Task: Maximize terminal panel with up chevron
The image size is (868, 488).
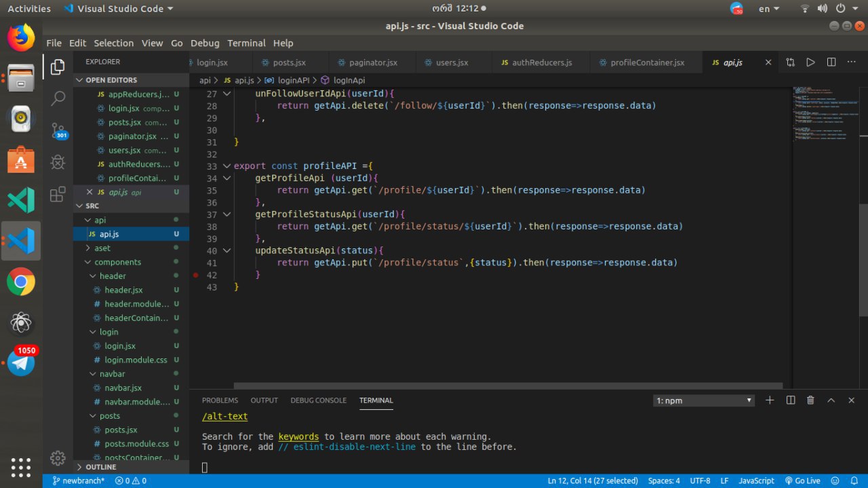Action: tap(831, 400)
